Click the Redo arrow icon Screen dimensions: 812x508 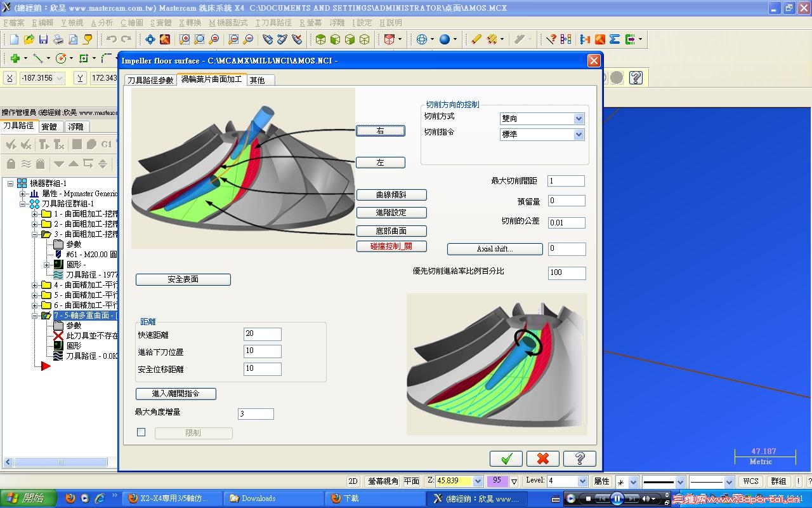(127, 39)
